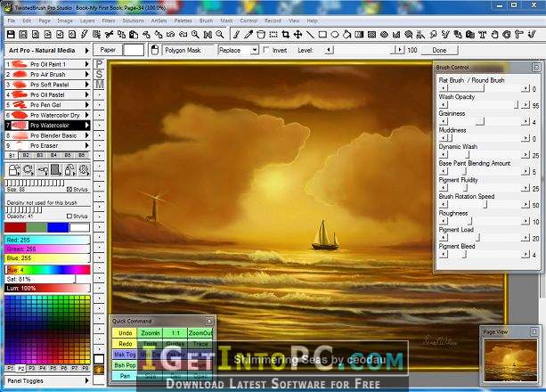Expand the Pro Air Brush arrow
The width and height of the screenshot is (546, 392).
pos(87,74)
